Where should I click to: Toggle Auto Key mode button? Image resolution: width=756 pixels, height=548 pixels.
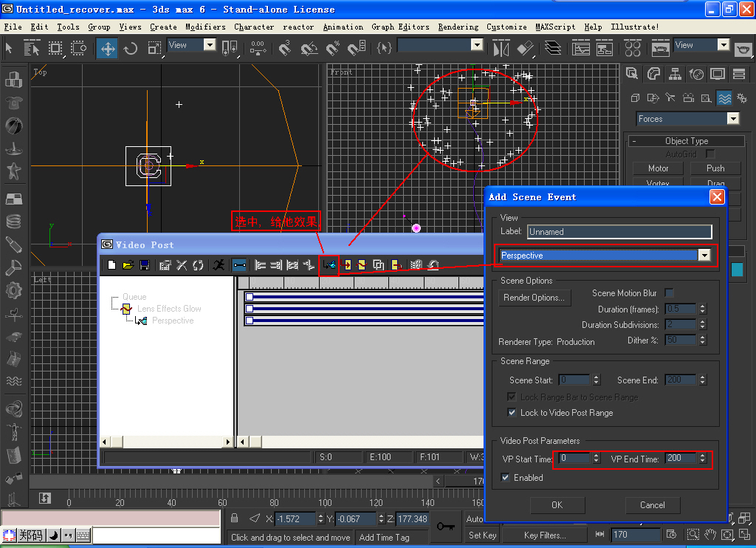(475, 518)
